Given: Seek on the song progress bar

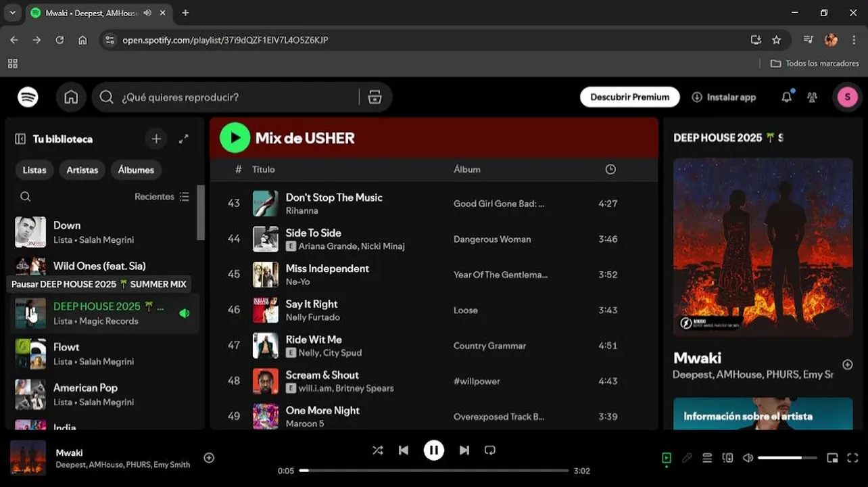Looking at the screenshot, I should [434, 470].
